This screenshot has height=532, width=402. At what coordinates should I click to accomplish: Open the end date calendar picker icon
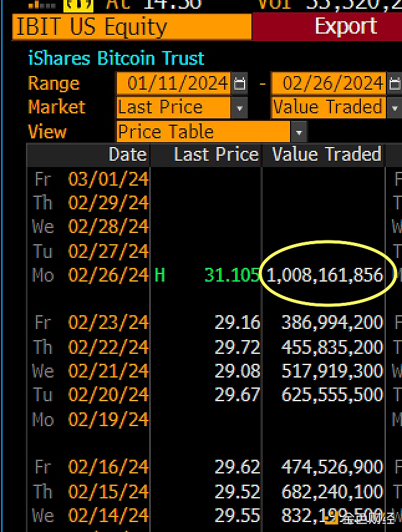tap(394, 83)
